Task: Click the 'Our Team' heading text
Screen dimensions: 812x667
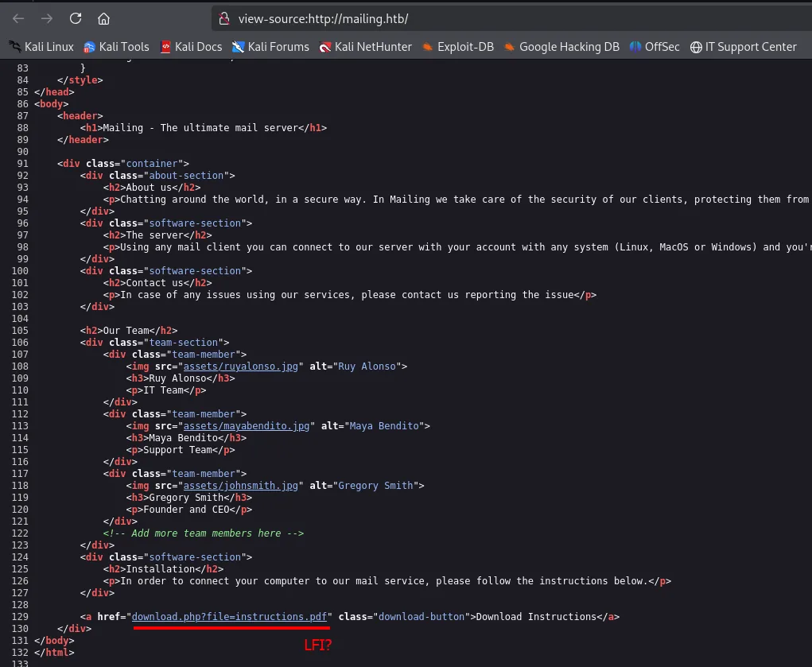Action: pyautogui.click(x=126, y=330)
